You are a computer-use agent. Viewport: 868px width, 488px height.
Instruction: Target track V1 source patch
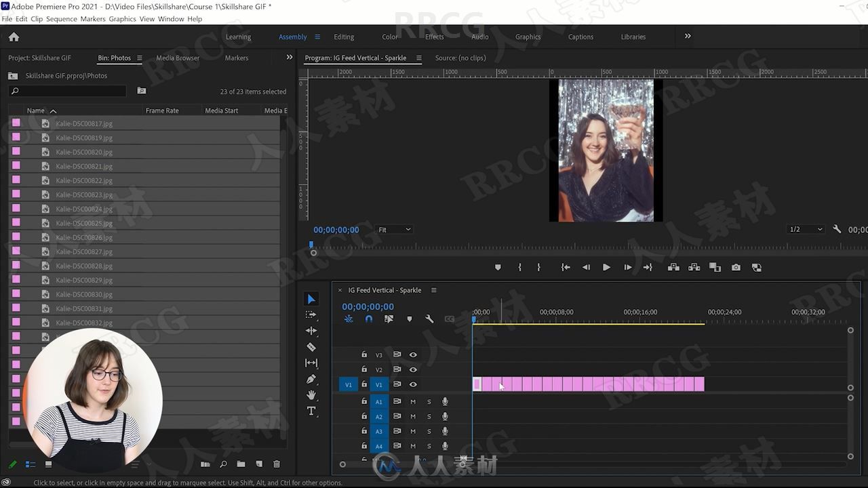click(x=349, y=384)
